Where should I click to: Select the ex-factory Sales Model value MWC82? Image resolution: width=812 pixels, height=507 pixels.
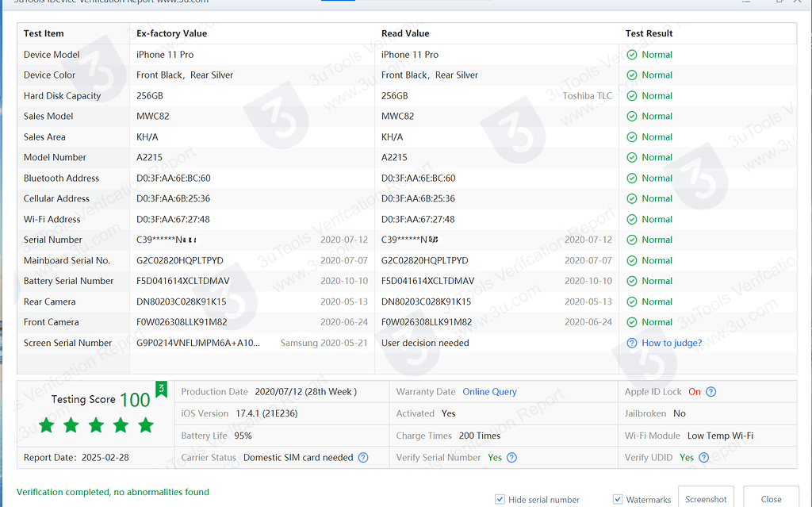(x=153, y=116)
